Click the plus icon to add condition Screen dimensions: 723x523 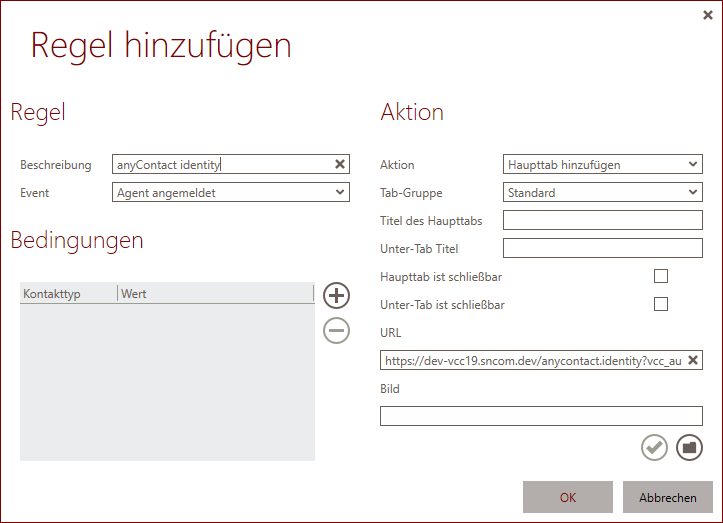(x=337, y=295)
